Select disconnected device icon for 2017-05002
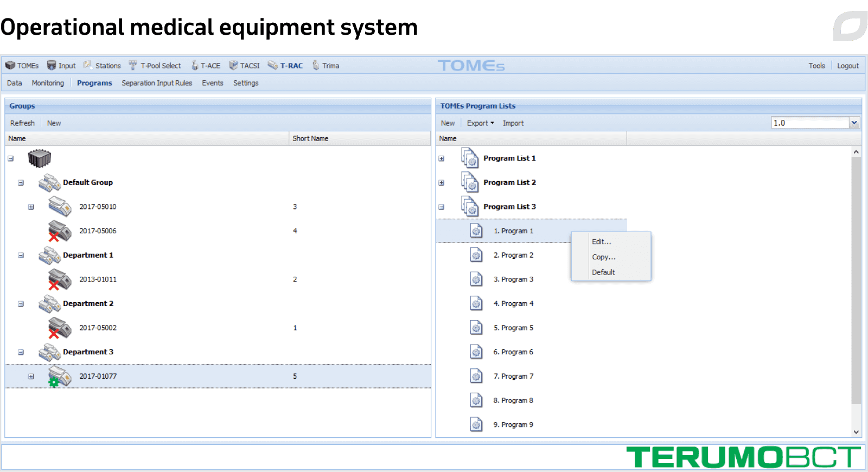 point(60,328)
